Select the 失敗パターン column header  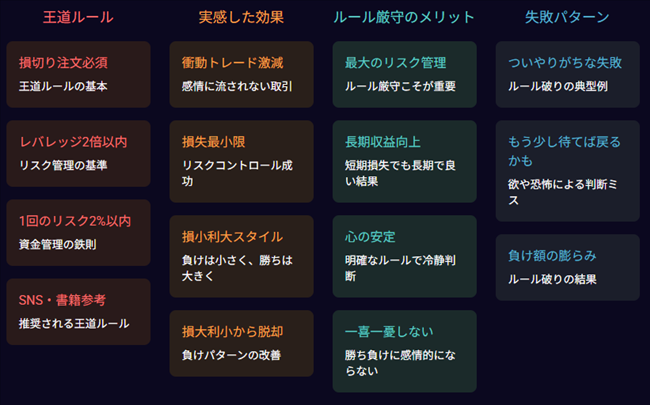567,17
